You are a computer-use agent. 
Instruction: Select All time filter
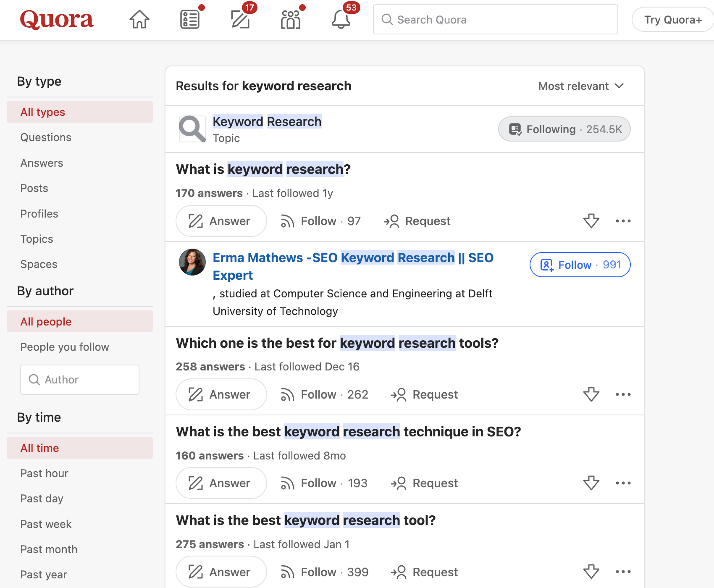[x=80, y=448]
